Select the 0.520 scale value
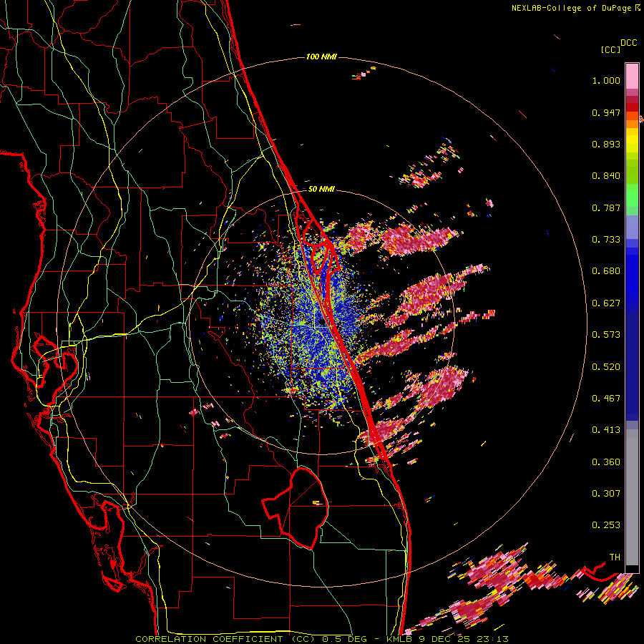Screen dimensions: 644x644 [606, 366]
